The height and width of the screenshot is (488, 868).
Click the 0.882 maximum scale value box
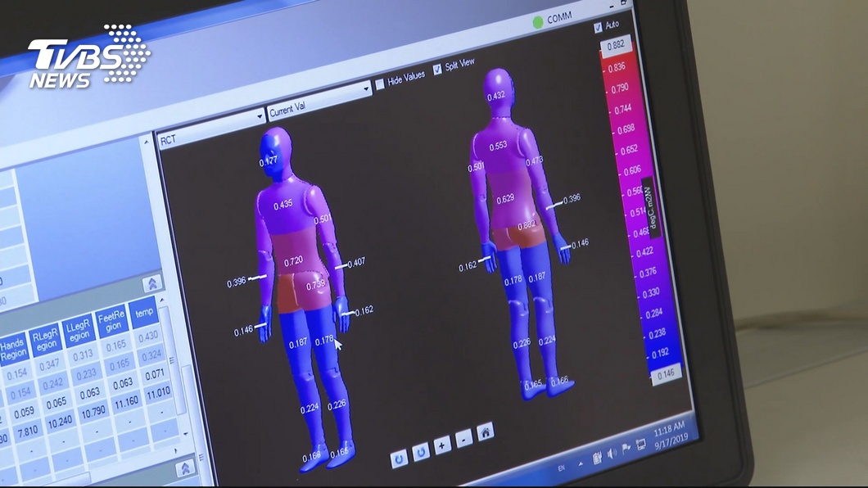[616, 45]
